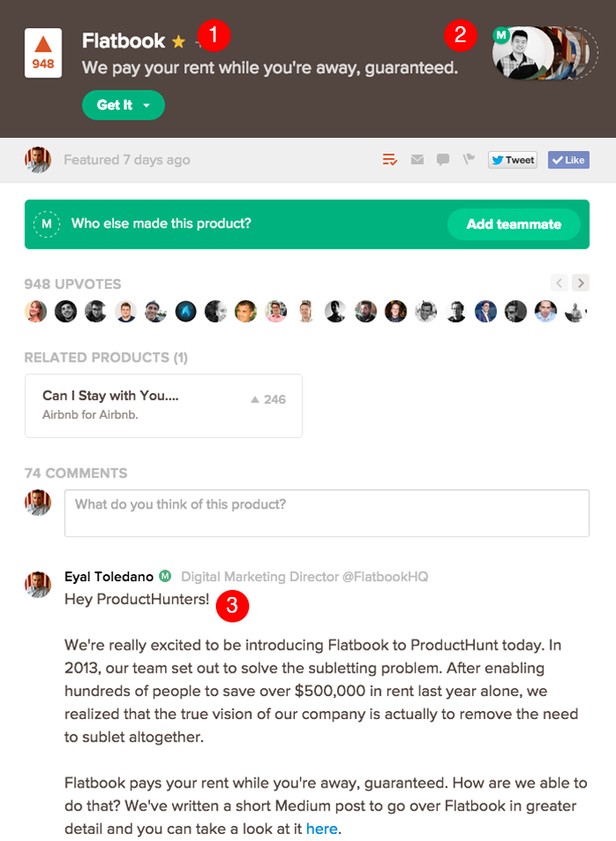Show previous upvoters with left chevron

click(x=559, y=283)
